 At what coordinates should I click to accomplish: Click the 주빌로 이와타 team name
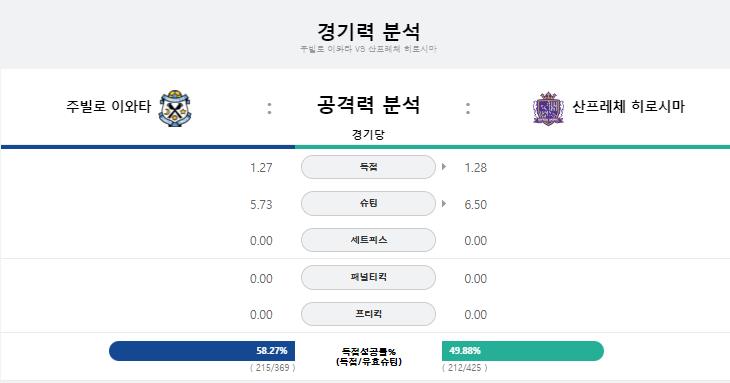click(x=108, y=107)
